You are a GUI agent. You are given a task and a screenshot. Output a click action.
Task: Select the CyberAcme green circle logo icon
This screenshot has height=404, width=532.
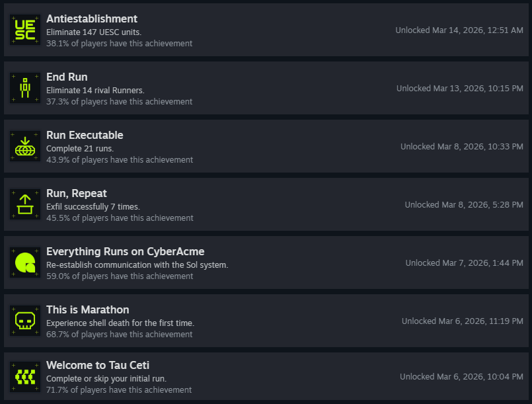pyautogui.click(x=25, y=263)
